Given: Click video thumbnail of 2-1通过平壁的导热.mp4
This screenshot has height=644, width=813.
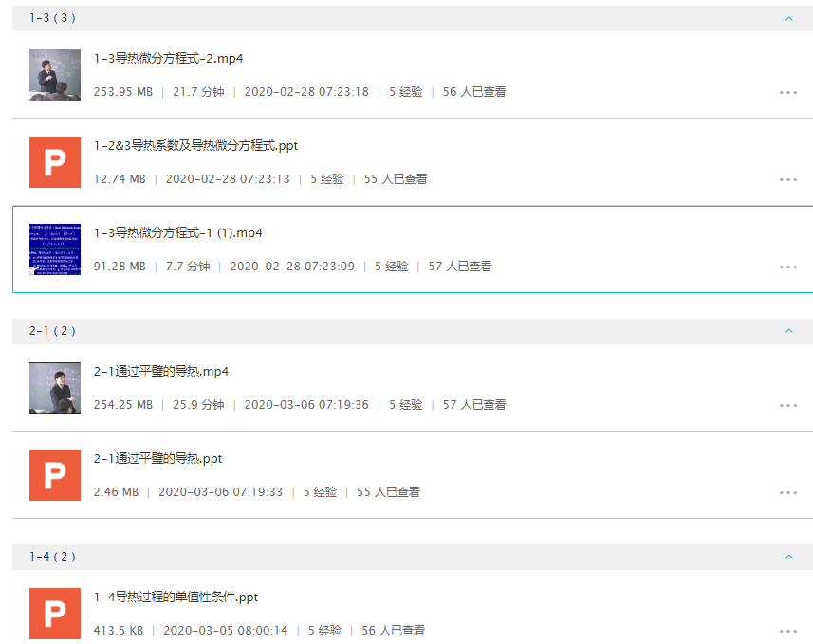Looking at the screenshot, I should [55, 388].
